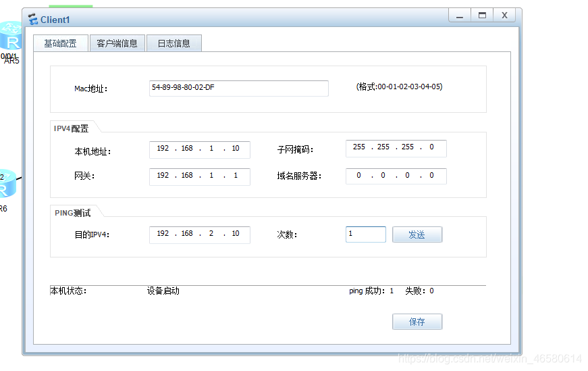Click the 目的IPV4 address field
The width and height of the screenshot is (588, 371).
pos(200,234)
